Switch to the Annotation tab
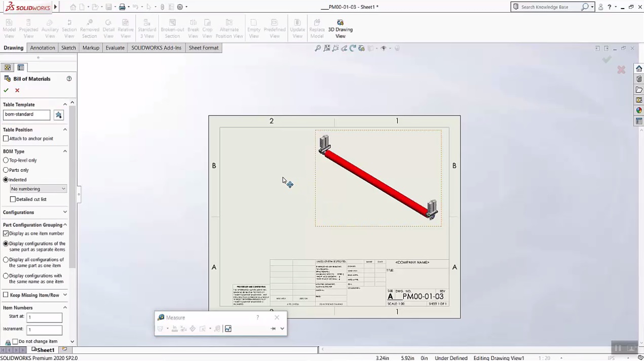Screen dimensions: 644x361 point(43,48)
